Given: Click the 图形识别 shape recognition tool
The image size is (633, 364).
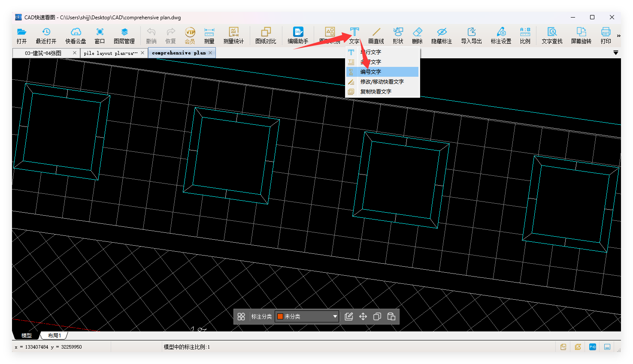Looking at the screenshot, I should click(x=330, y=36).
